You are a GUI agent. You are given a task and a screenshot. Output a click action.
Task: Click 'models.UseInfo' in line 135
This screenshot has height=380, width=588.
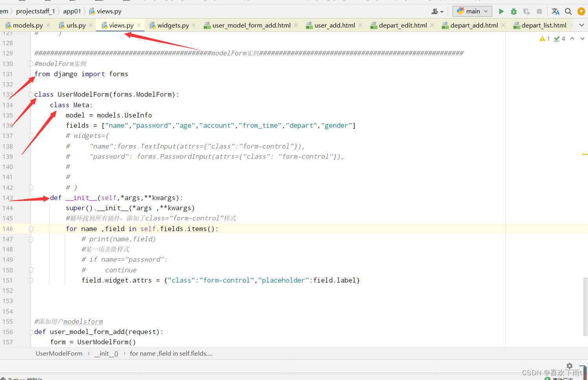[125, 115]
